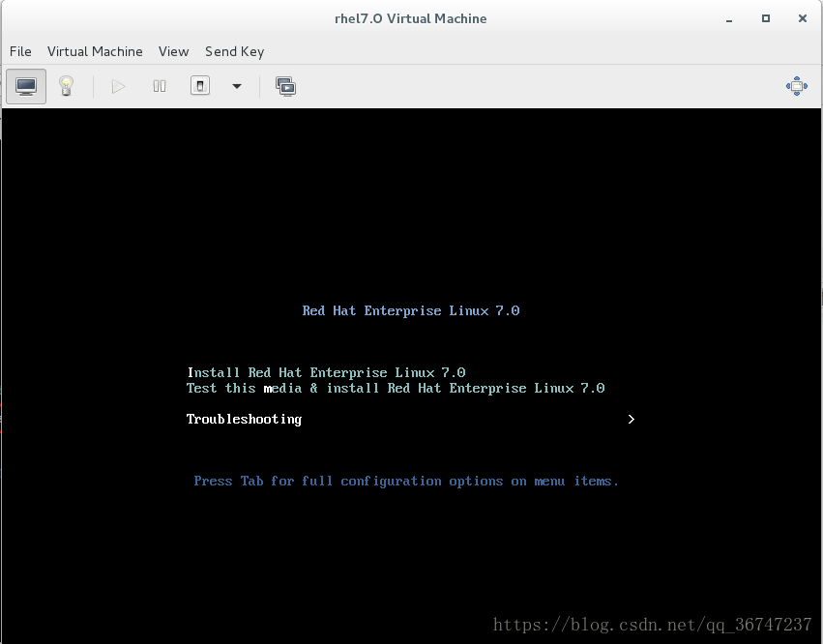Open the Virtual Machine menu
The image size is (823, 644).
point(95,51)
